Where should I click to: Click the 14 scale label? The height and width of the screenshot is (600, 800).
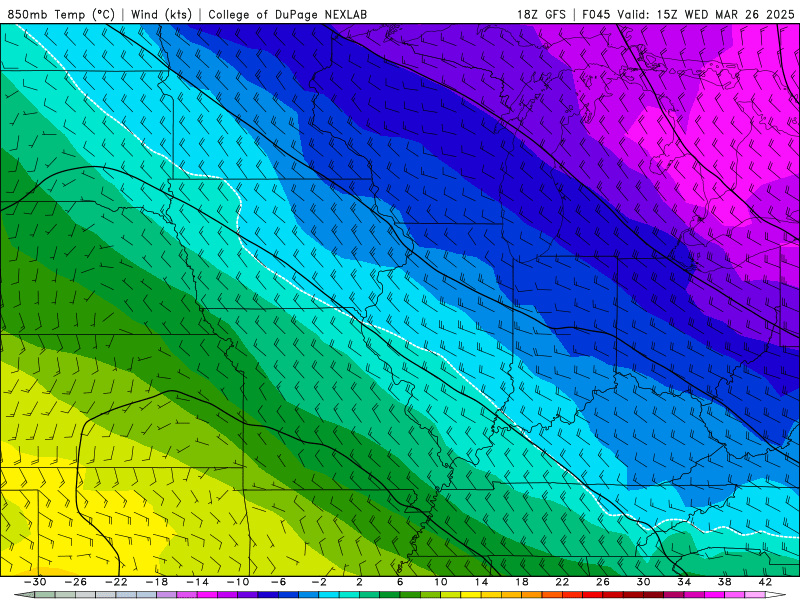coord(481,582)
